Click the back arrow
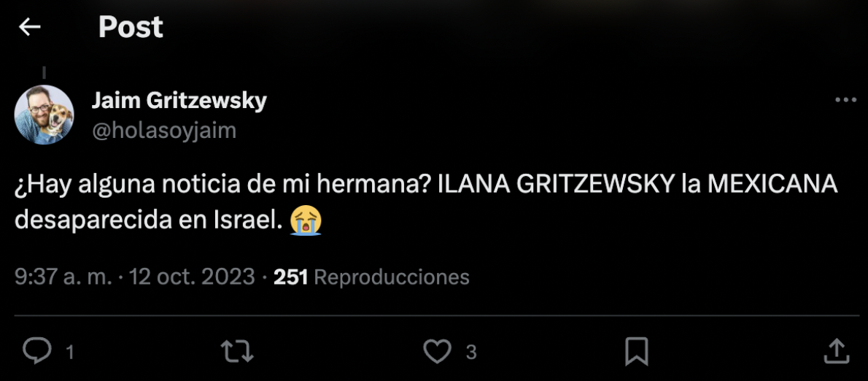Screen dimensions: 868x381 30,28
